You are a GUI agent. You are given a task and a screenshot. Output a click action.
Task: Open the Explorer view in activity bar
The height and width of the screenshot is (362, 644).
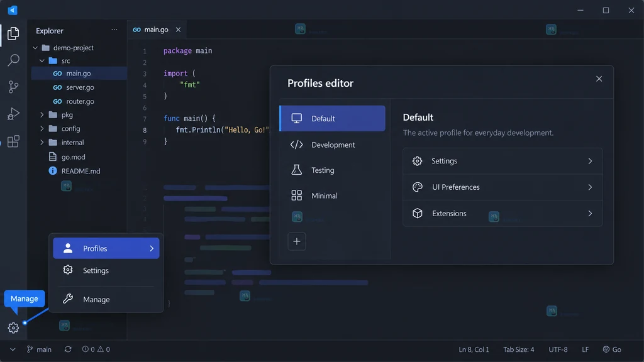coord(13,33)
